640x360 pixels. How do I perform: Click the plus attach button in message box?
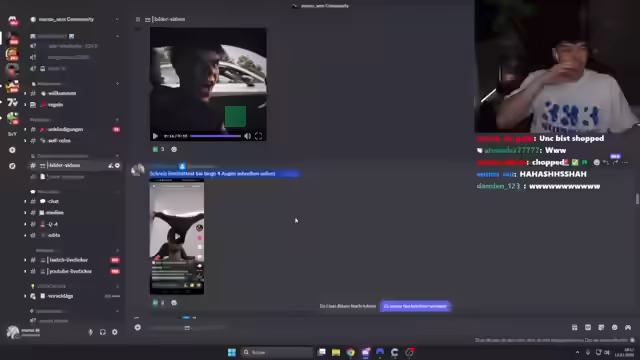click(138, 327)
